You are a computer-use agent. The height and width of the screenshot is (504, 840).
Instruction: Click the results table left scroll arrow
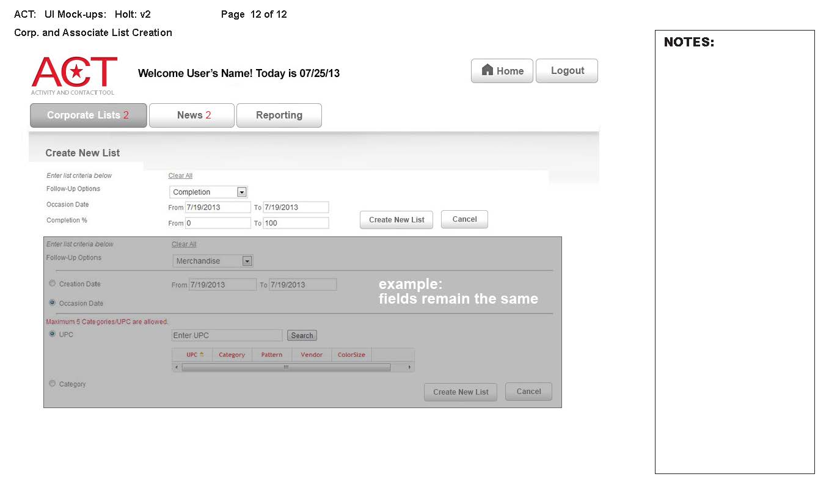[x=177, y=367]
